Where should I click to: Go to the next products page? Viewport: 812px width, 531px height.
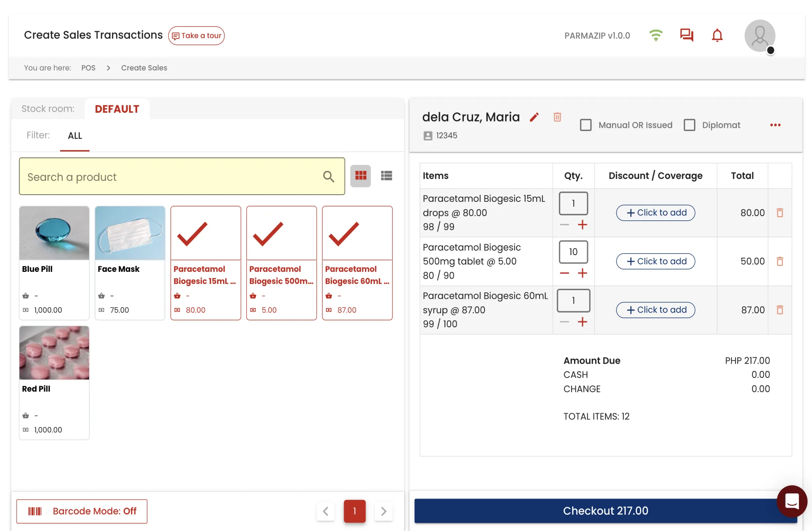383,511
